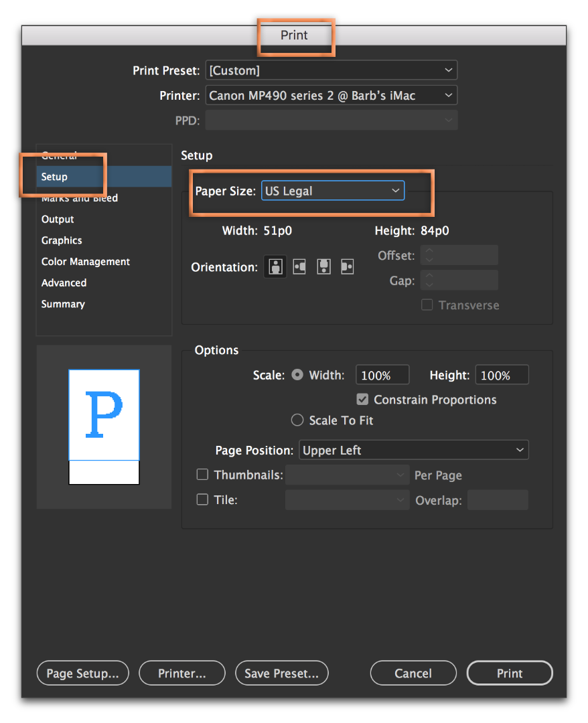Enable the Thumbnails checkbox

click(x=202, y=475)
